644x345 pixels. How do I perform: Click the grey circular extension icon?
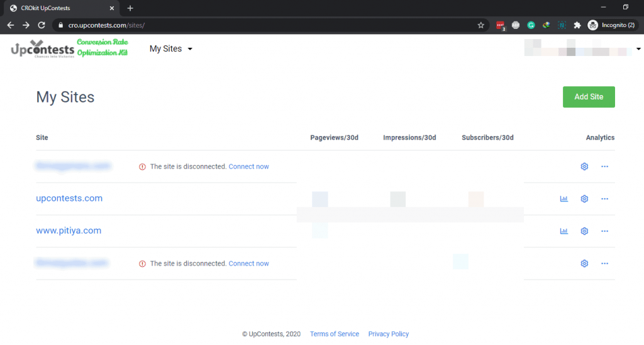coord(516,25)
